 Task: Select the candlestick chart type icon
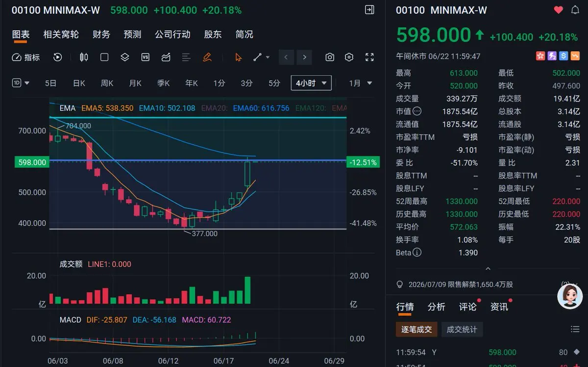[84, 57]
